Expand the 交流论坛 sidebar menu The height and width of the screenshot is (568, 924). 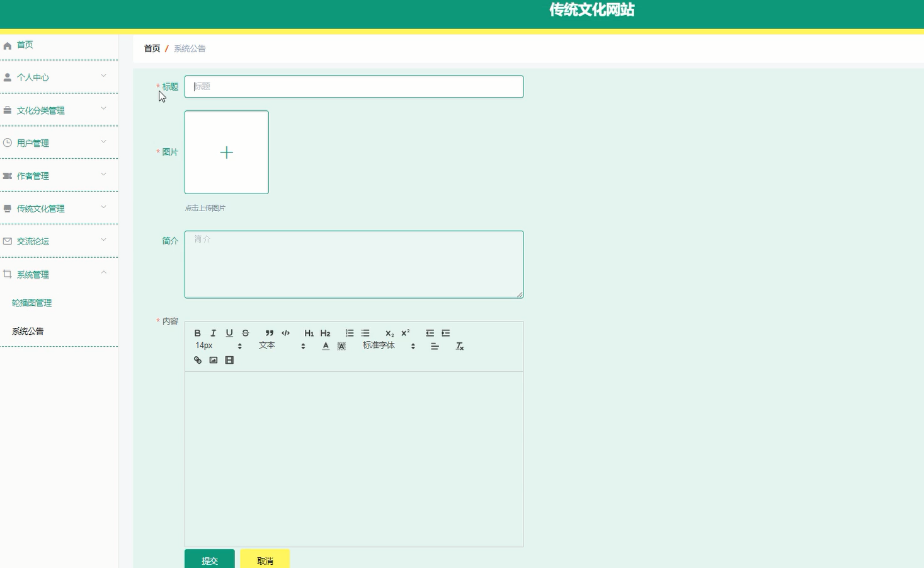coord(59,241)
